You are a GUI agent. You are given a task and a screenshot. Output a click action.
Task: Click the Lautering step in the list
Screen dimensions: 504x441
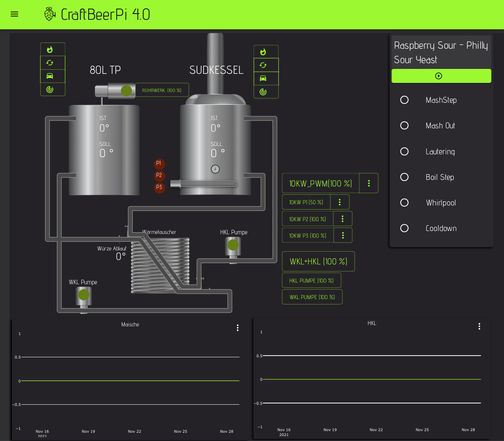(x=440, y=151)
